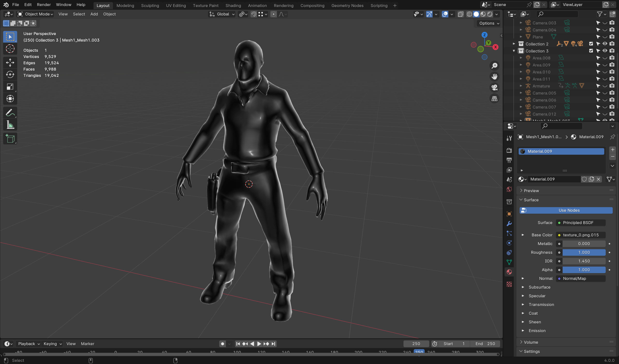Open the Options dropdown
Screen dimensions: 619x364
click(489, 23)
